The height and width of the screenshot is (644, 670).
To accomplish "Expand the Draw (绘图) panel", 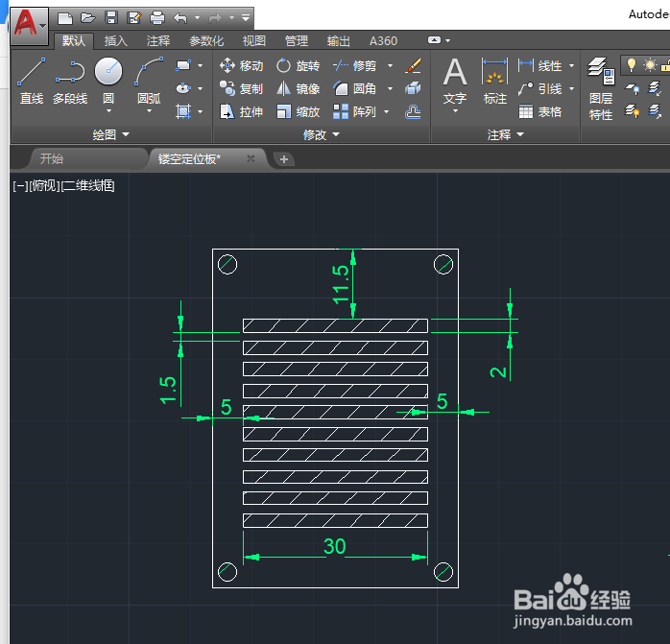I will [x=111, y=135].
